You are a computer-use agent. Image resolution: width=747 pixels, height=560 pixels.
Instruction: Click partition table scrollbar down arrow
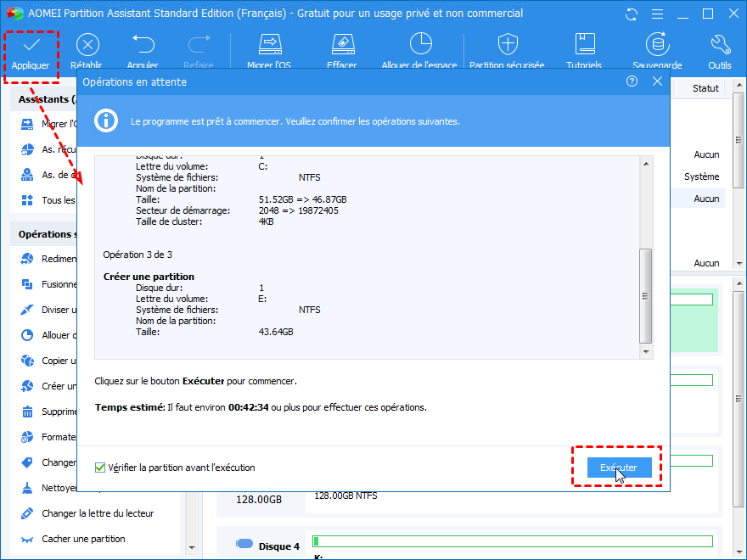(x=739, y=263)
